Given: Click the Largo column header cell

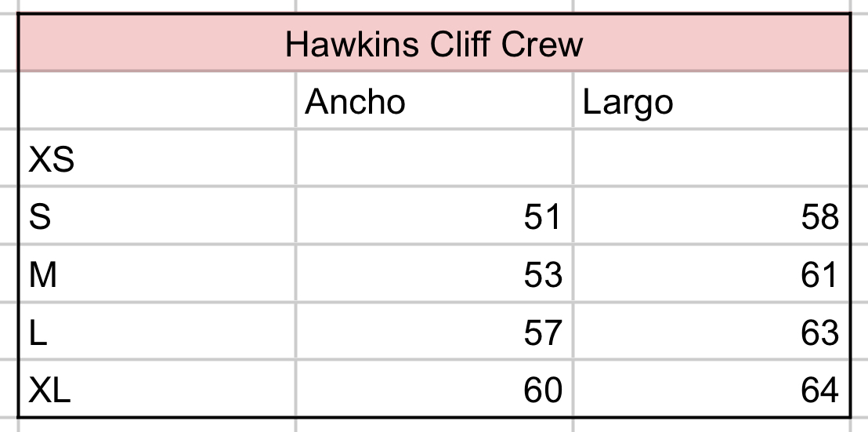Looking at the screenshot, I should pos(711,102).
